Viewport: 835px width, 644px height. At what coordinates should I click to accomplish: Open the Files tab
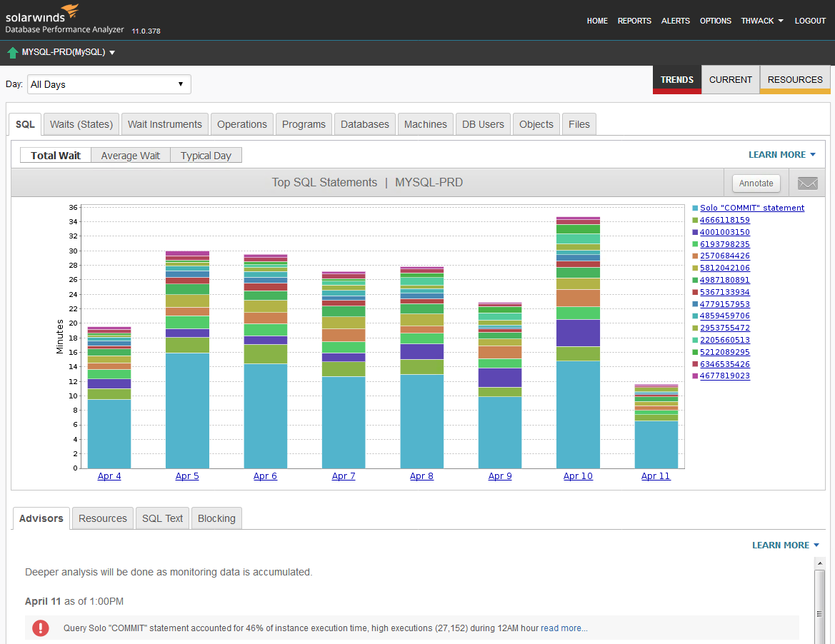click(x=579, y=124)
